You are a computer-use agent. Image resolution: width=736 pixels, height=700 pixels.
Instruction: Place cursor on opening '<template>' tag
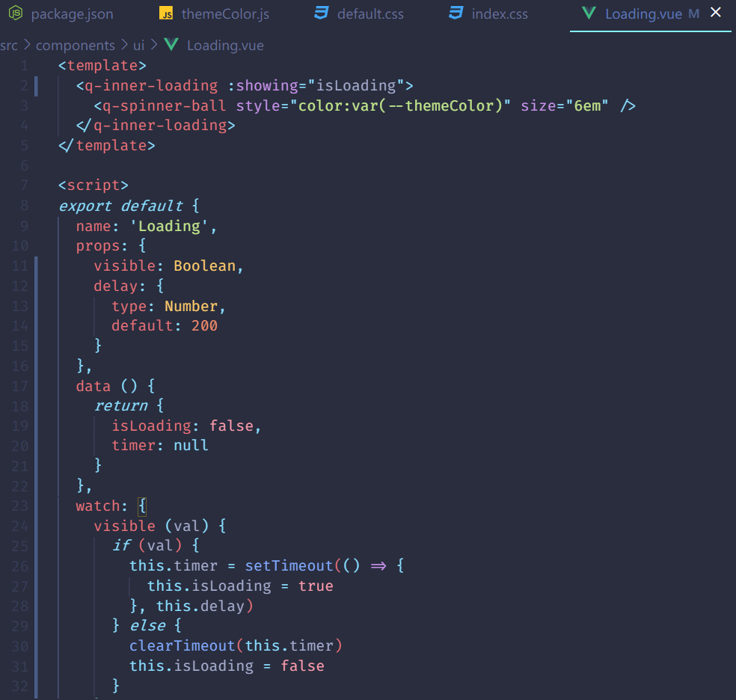(x=102, y=65)
